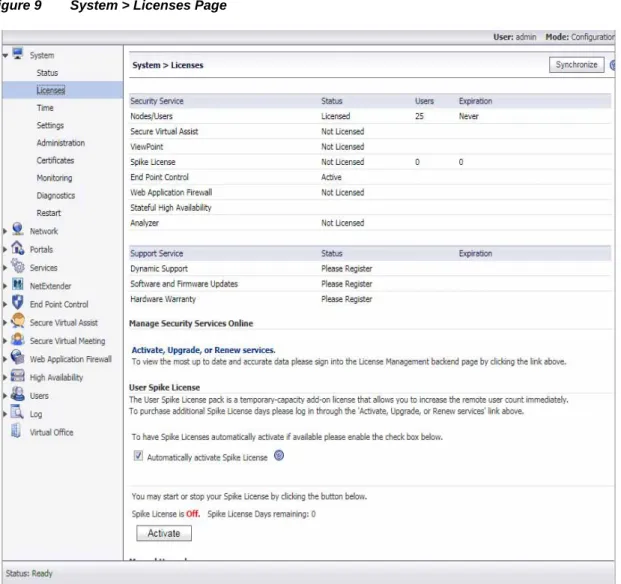Viewport: 621px width, 584px height.
Task: Click the Security Service column header
Action: [157, 101]
